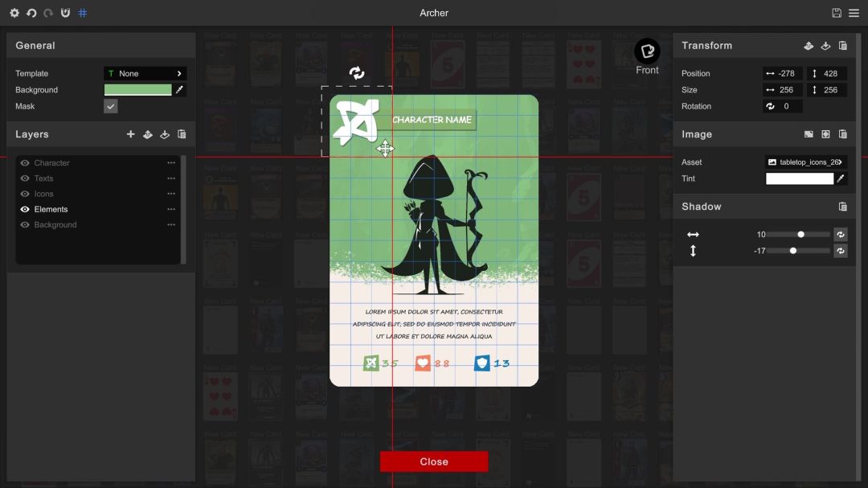Show the Background layer
This screenshot has height=488, width=868.
pyautogui.click(x=24, y=224)
